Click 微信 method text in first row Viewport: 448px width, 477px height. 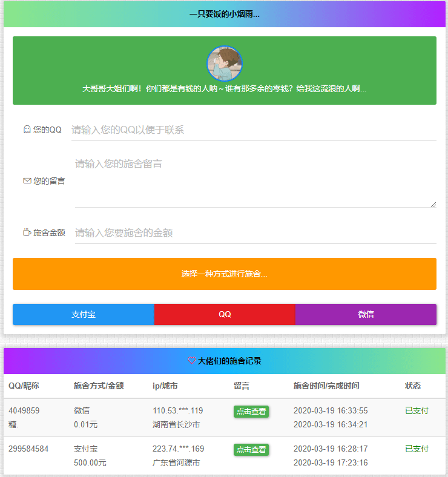[x=82, y=410]
